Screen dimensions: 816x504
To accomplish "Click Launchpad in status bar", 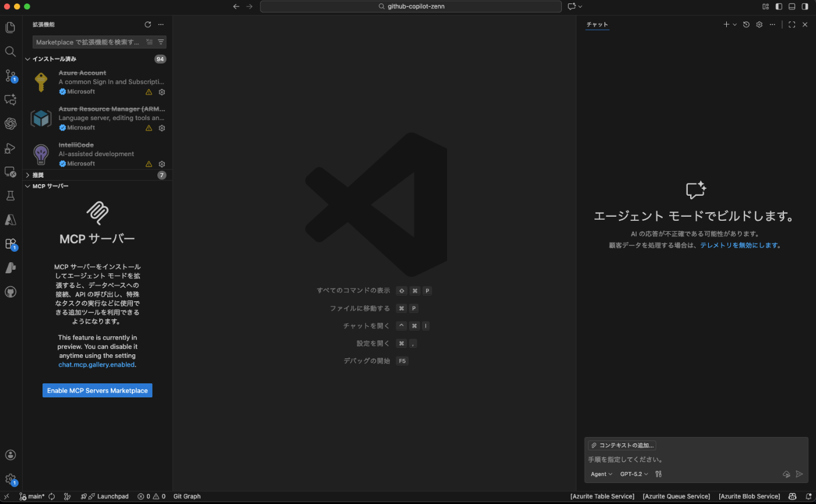I will click(105, 496).
